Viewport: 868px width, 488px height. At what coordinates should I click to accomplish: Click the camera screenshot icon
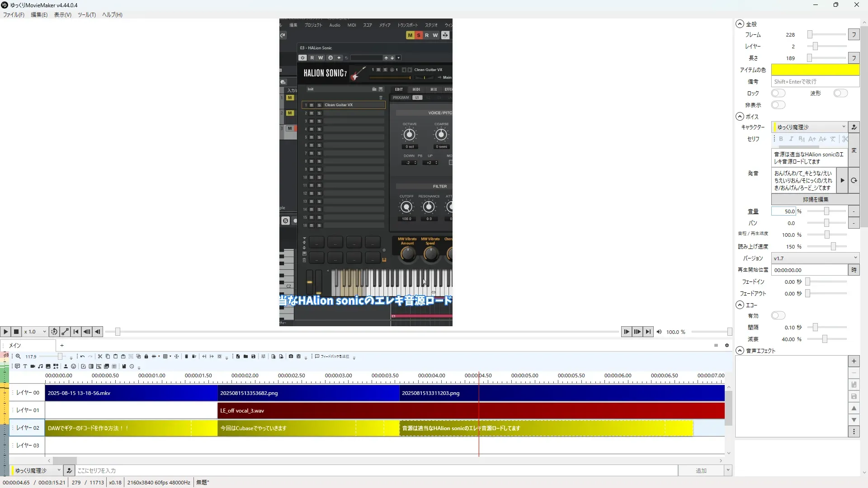291,357
